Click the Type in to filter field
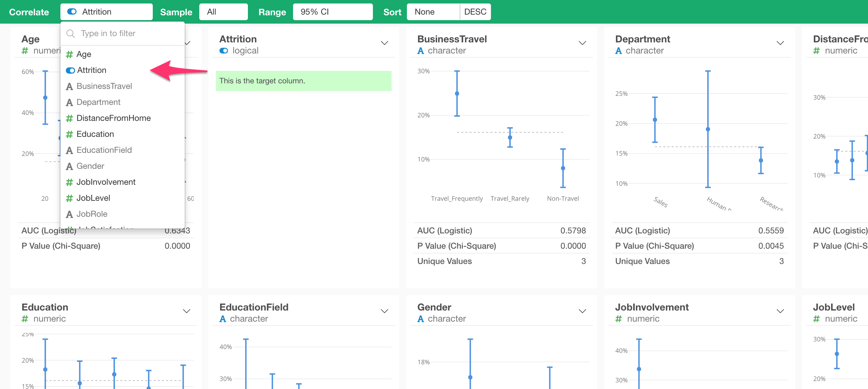This screenshot has width=868, height=389. point(108,33)
